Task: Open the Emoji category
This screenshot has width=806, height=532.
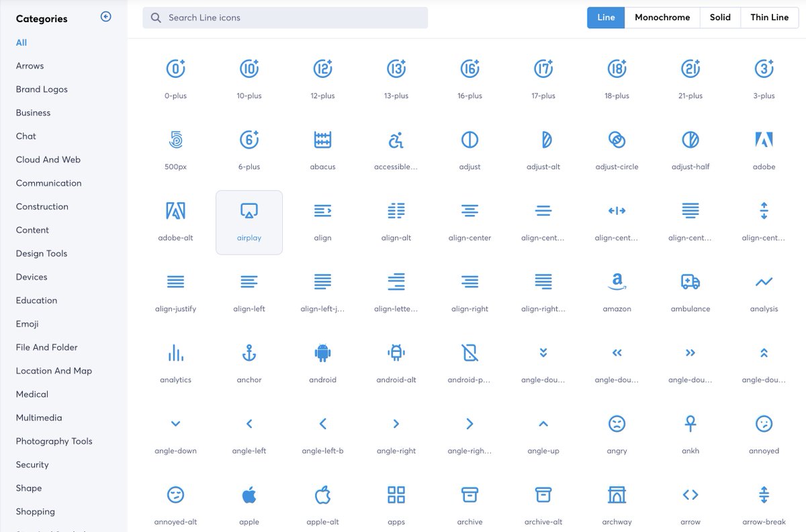Action: click(x=28, y=324)
